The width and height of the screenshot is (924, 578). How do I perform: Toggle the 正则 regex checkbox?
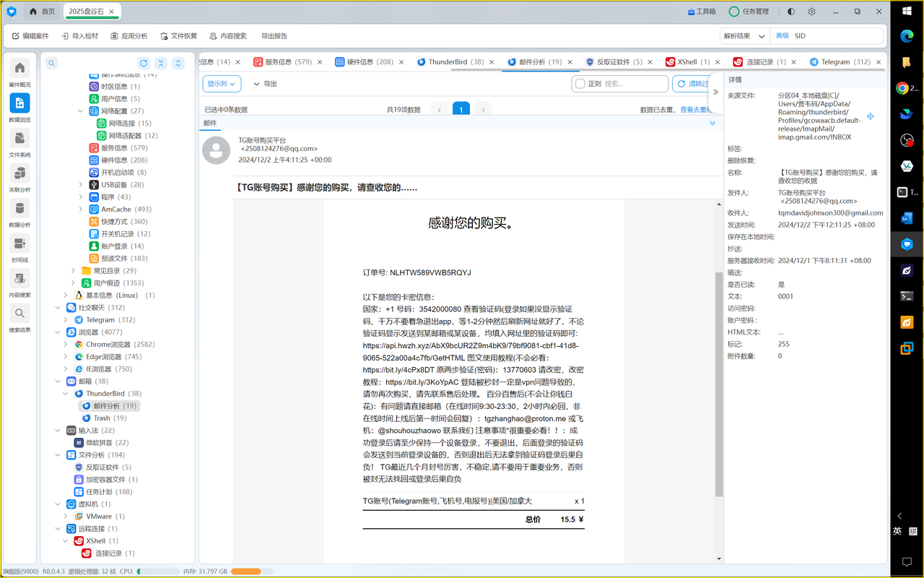pyautogui.click(x=580, y=84)
